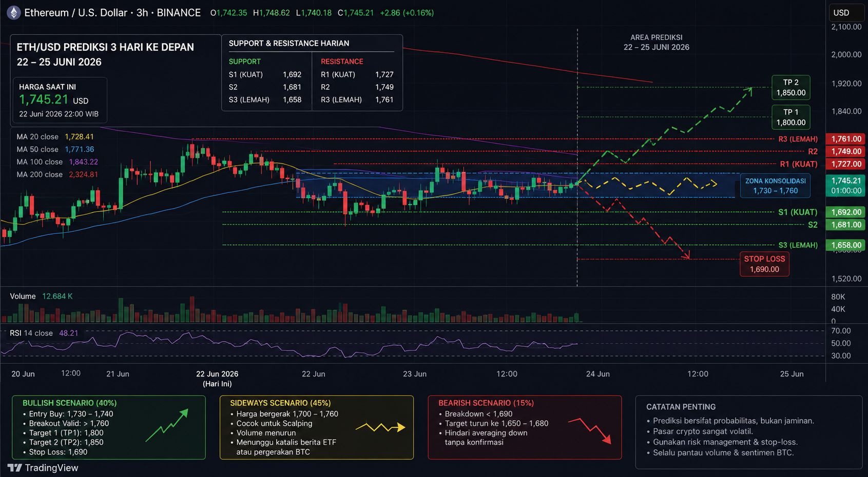Viewport: 868px width, 477px height.
Task: Click the '25 Jun' time-axis label
Action: [792, 374]
